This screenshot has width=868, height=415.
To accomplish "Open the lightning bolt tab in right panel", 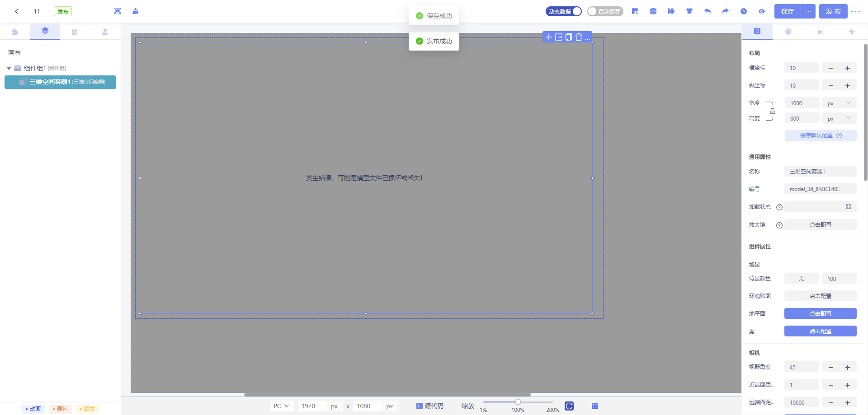I will 852,32.
